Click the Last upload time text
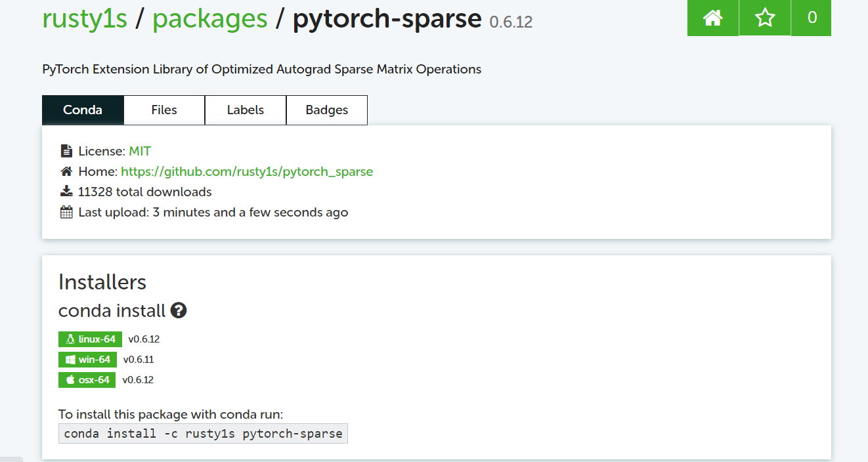This screenshot has width=868, height=462. [213, 213]
